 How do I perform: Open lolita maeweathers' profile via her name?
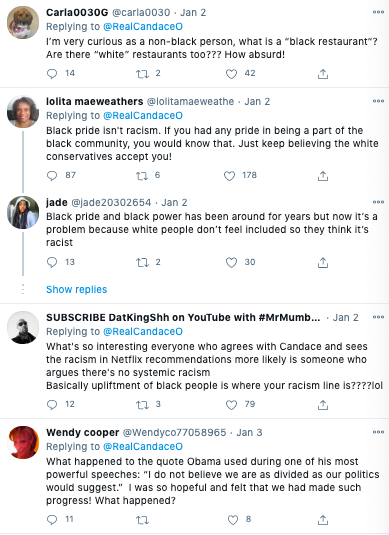click(95, 102)
